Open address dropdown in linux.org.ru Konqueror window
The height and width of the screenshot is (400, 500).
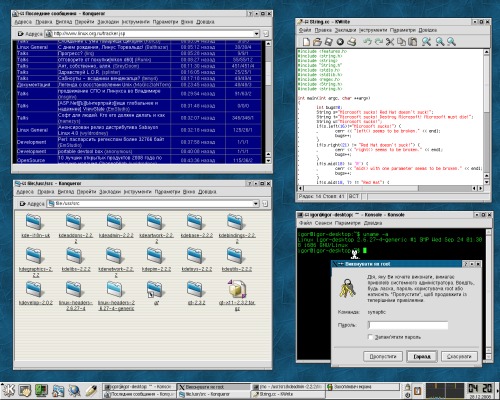[x=256, y=33]
